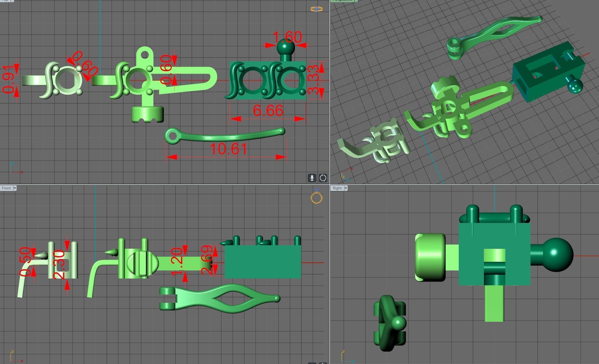
Task: Select the dark green hollow box in Perspective viewport
Action: (x=548, y=71)
